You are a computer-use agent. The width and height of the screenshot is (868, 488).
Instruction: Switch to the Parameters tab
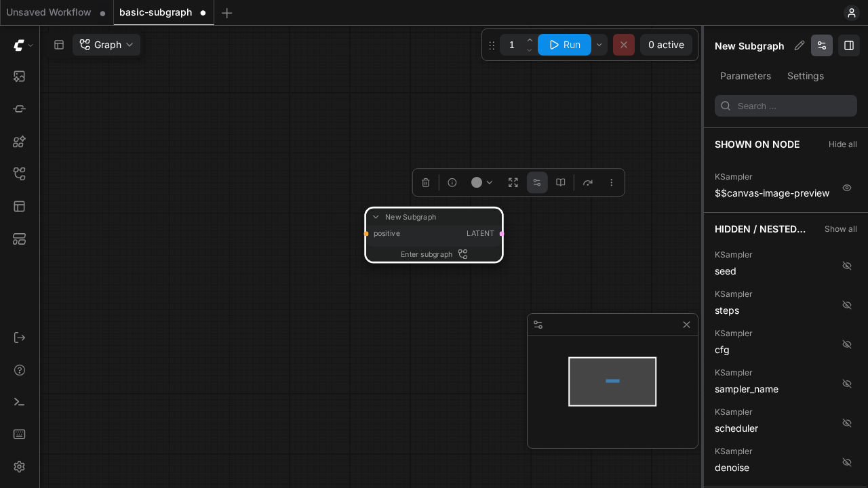point(745,76)
